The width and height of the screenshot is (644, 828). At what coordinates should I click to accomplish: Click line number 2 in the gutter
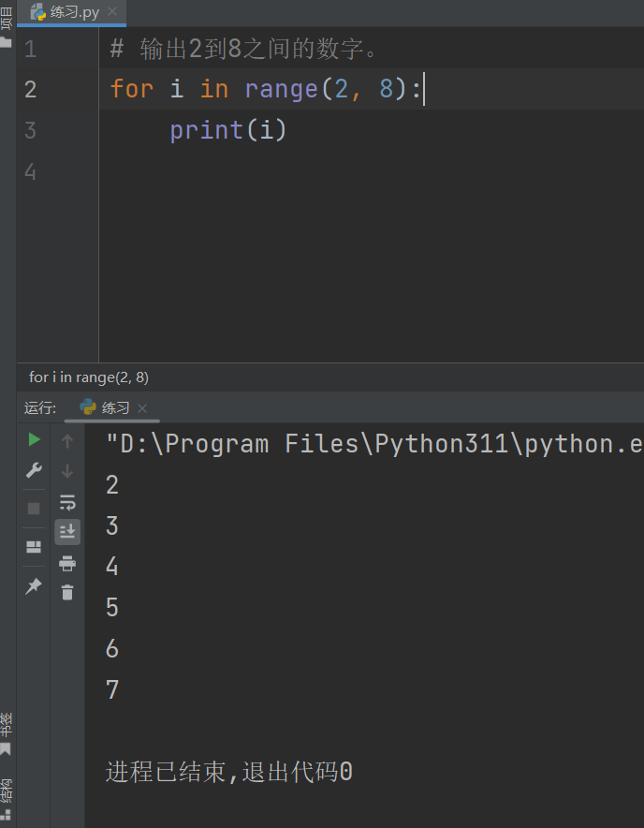[30, 89]
